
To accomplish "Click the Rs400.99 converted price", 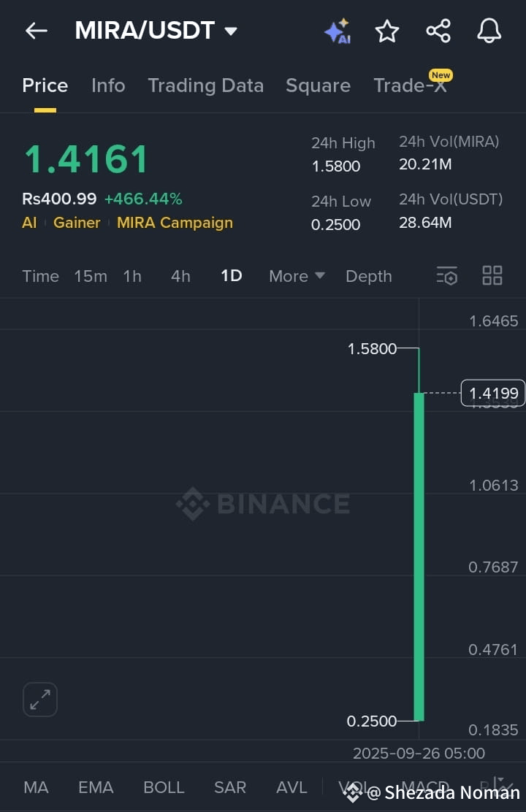I will click(60, 199).
